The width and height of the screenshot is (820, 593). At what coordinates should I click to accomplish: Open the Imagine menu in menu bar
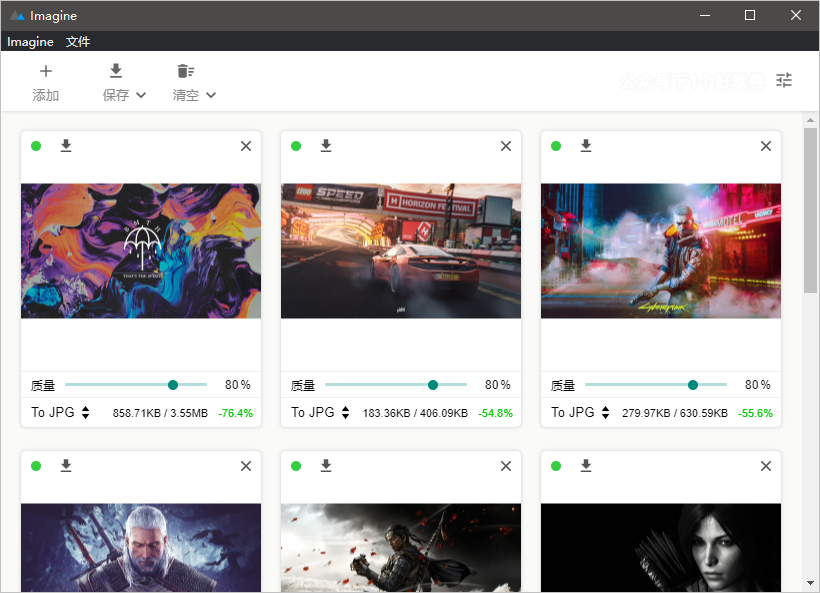click(x=30, y=42)
